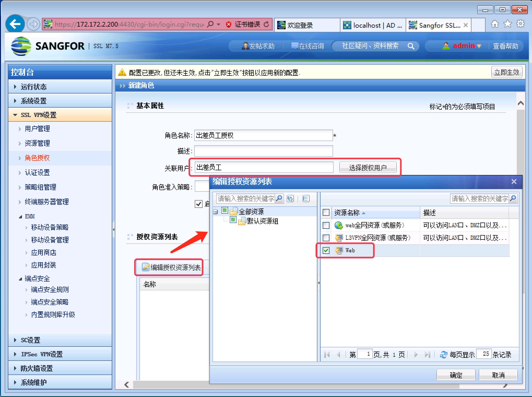Switch to the localhost AD browser tab
This screenshot has width=532, height=397.
[x=373, y=25]
